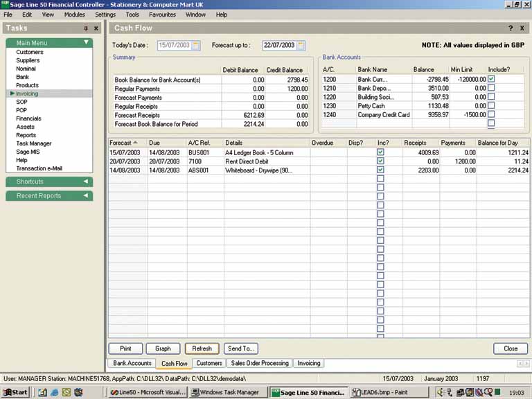Click Sage icon in title bar
Viewport: 532px width, 399px height.
pos(5,4)
